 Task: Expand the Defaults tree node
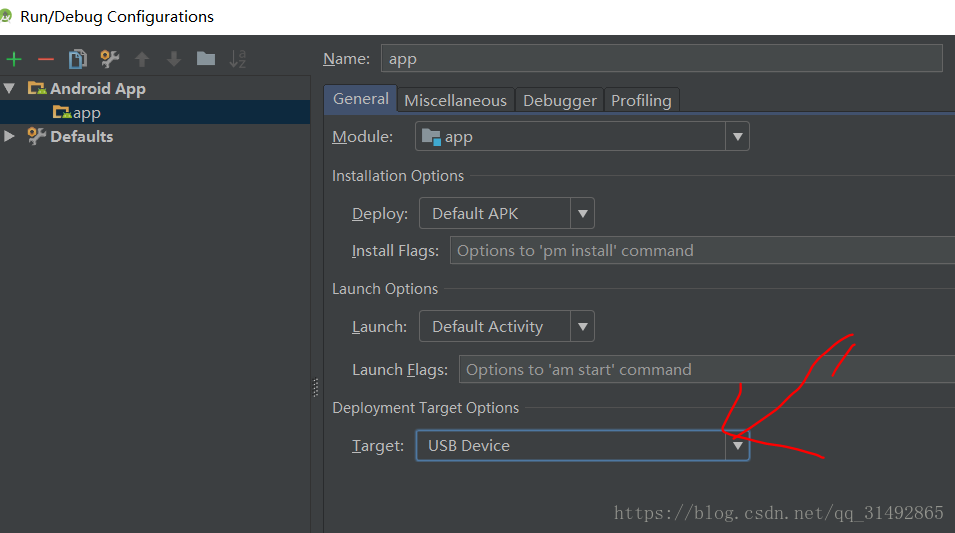[9, 136]
